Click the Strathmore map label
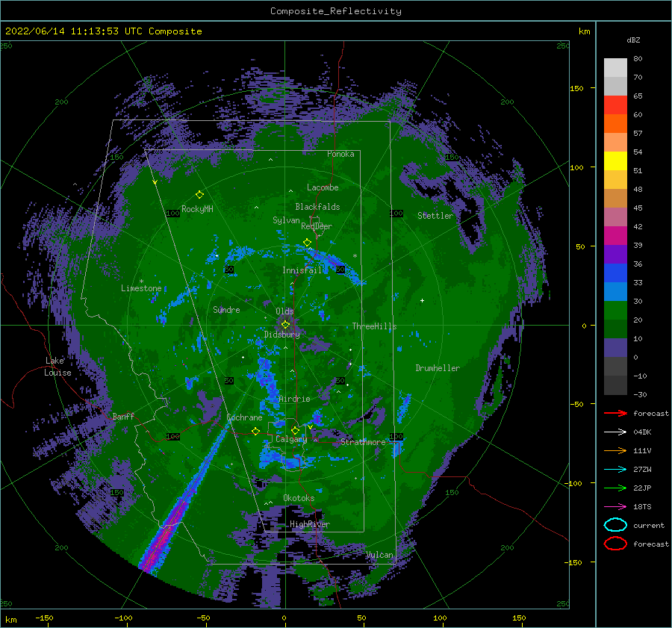 363,442
